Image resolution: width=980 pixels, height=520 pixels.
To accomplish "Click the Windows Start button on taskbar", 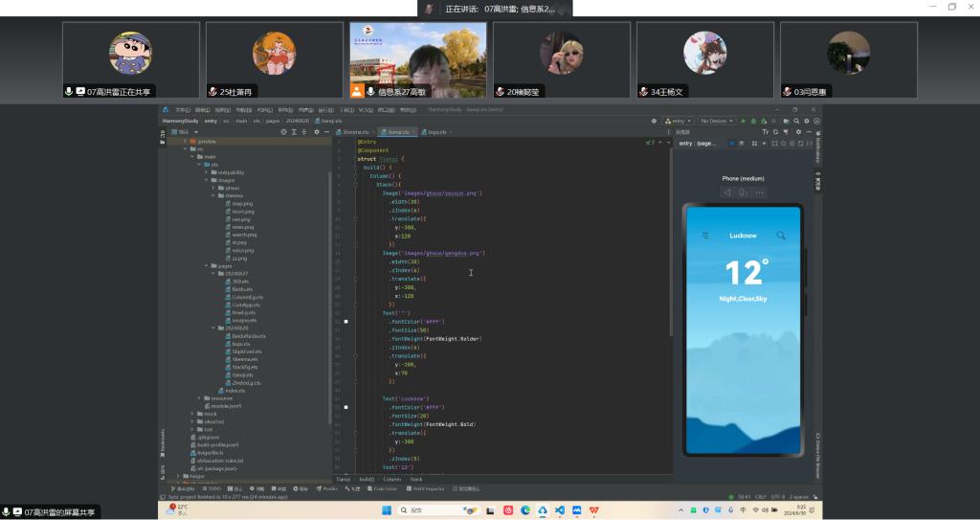I will click(385, 510).
